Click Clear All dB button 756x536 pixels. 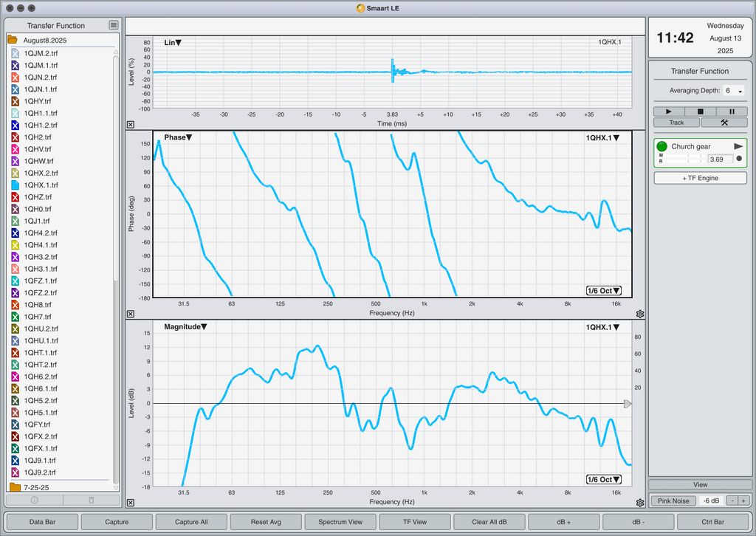point(489,521)
